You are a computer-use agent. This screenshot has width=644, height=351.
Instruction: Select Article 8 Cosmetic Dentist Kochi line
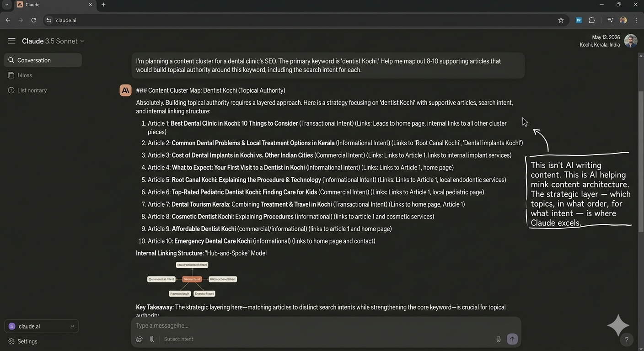(x=291, y=217)
